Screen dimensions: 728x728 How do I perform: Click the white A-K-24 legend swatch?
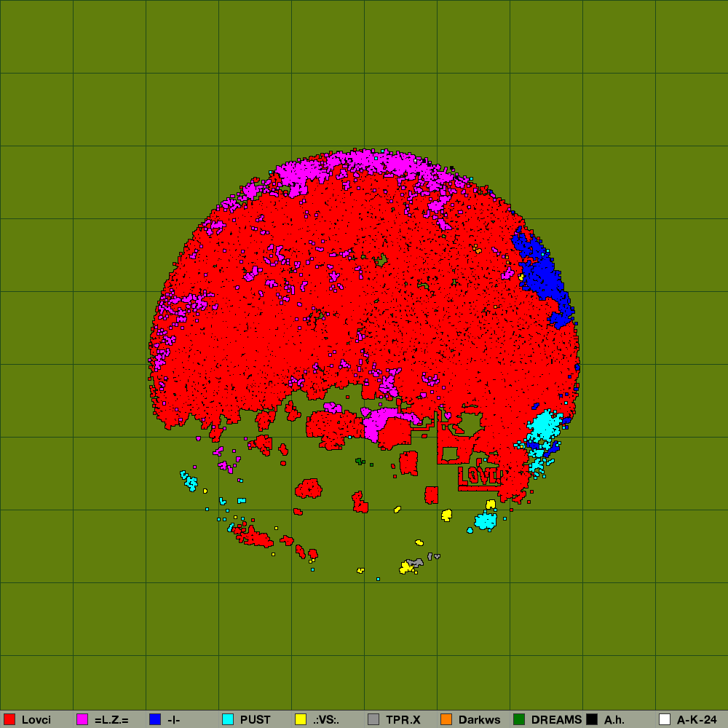[x=665, y=719]
